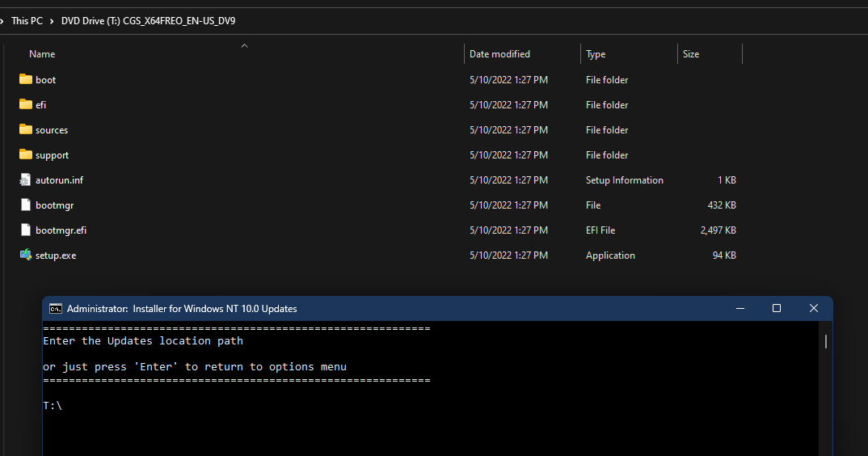Expand the chevron left of This PC
The width and height of the screenshot is (868, 456).
[2, 21]
